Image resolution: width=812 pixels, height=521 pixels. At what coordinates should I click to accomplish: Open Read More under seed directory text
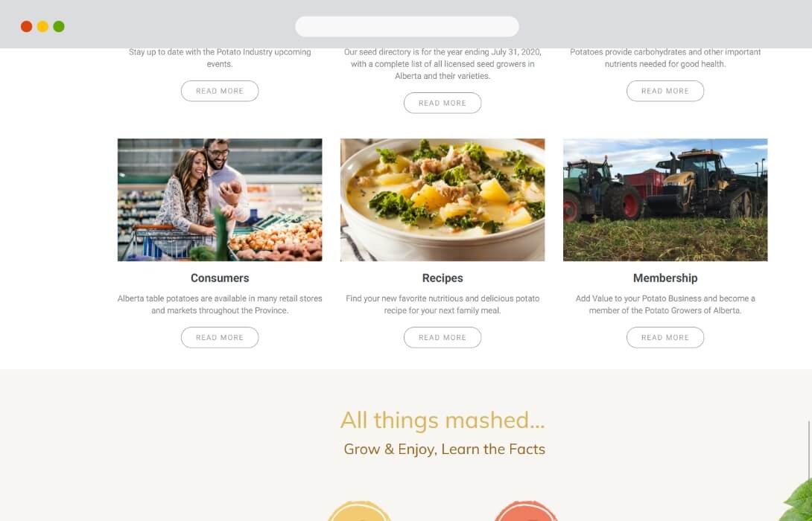point(443,103)
